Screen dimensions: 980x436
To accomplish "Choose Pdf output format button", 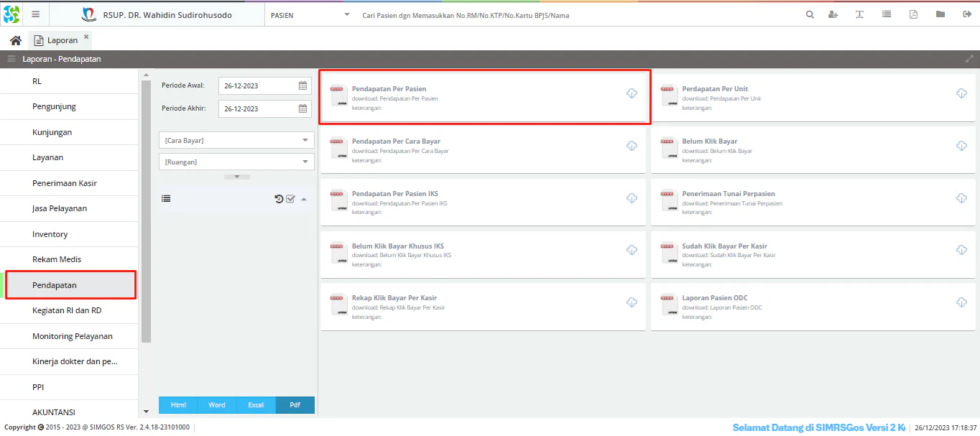I will click(295, 405).
